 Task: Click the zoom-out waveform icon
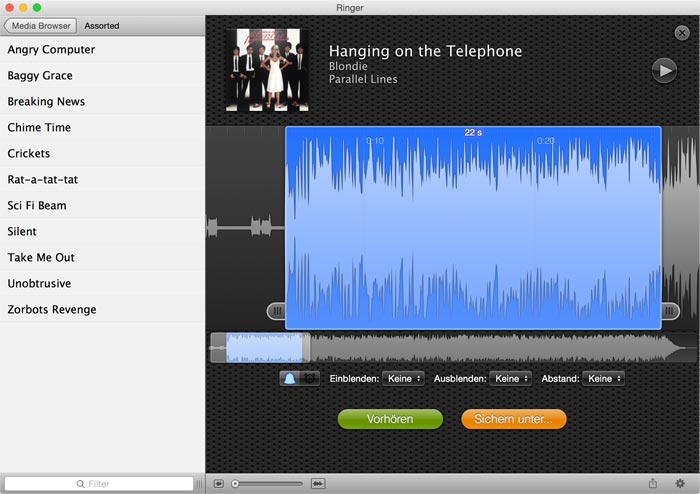(219, 484)
